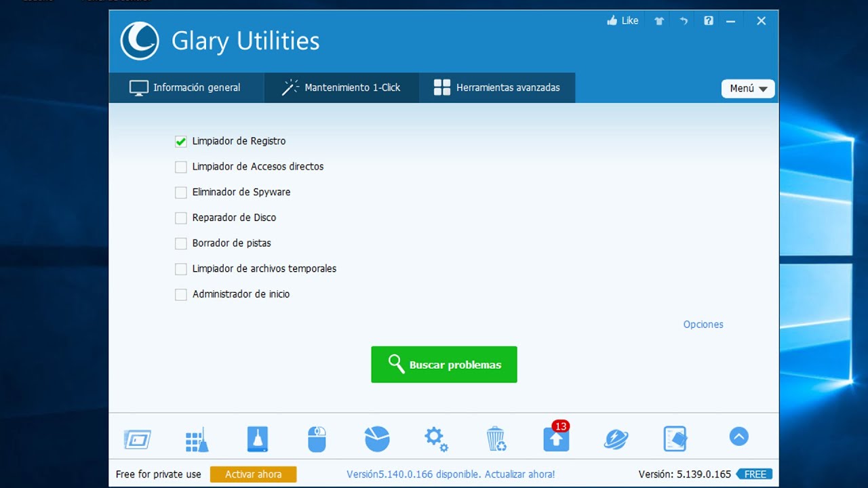The width and height of the screenshot is (868, 488).
Task: Click the 'Limpiador de Registro' label text
Action: 239,141
